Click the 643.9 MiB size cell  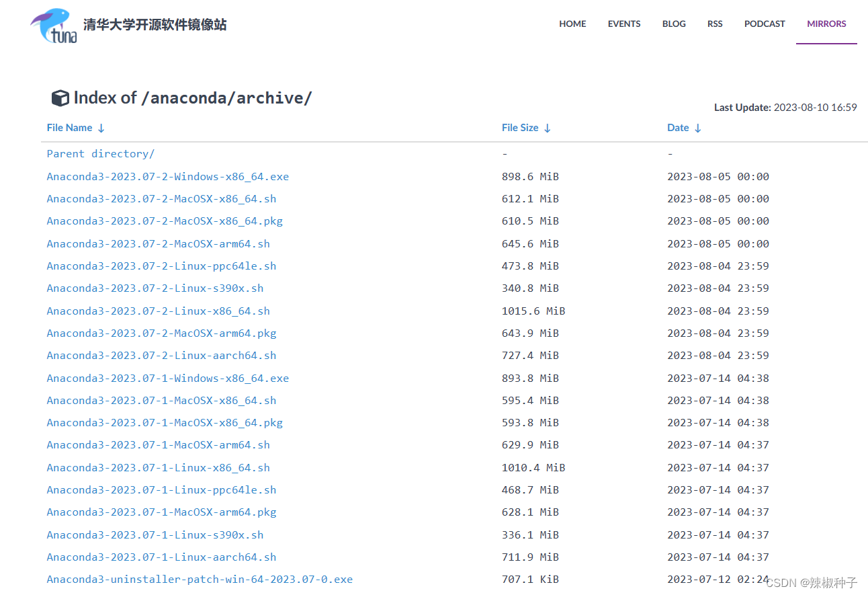[x=530, y=333]
